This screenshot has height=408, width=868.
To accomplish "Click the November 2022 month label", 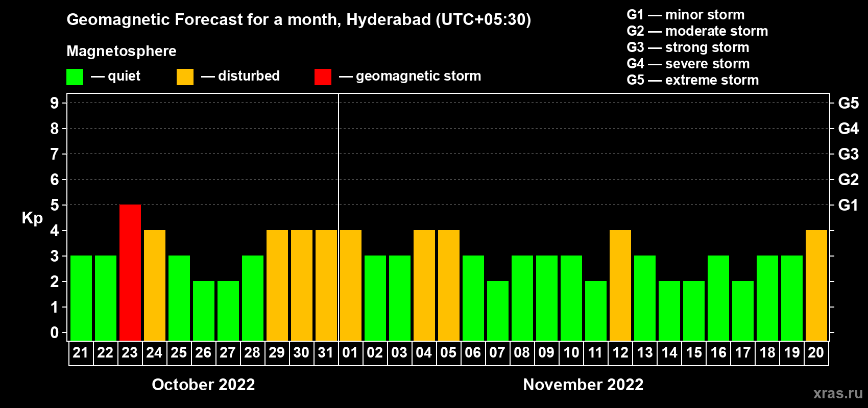I will [583, 385].
